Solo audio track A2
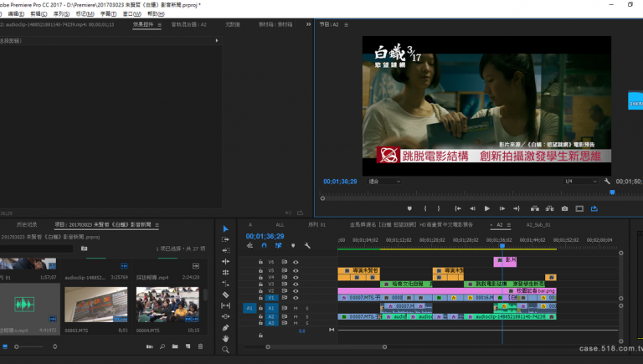The image size is (643, 364). click(x=306, y=317)
